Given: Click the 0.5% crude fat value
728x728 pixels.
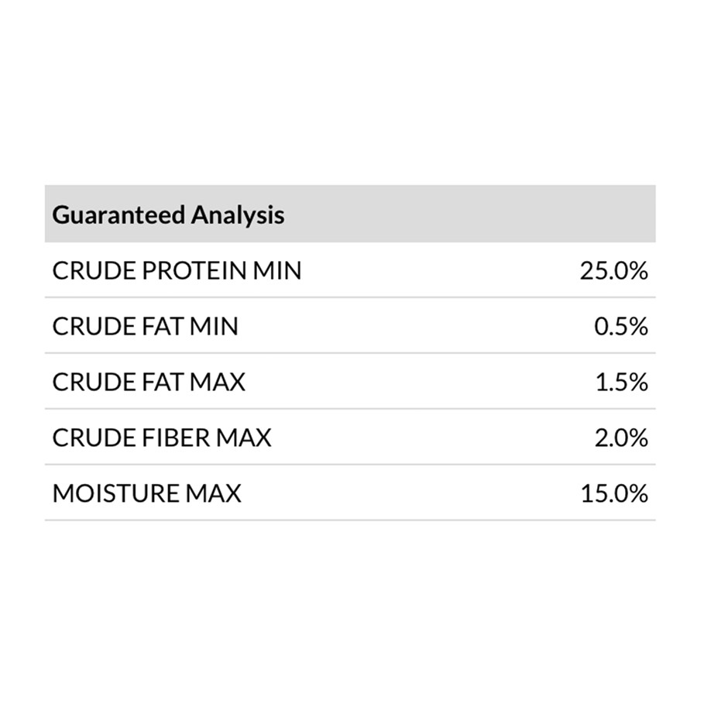Looking at the screenshot, I should (620, 327).
